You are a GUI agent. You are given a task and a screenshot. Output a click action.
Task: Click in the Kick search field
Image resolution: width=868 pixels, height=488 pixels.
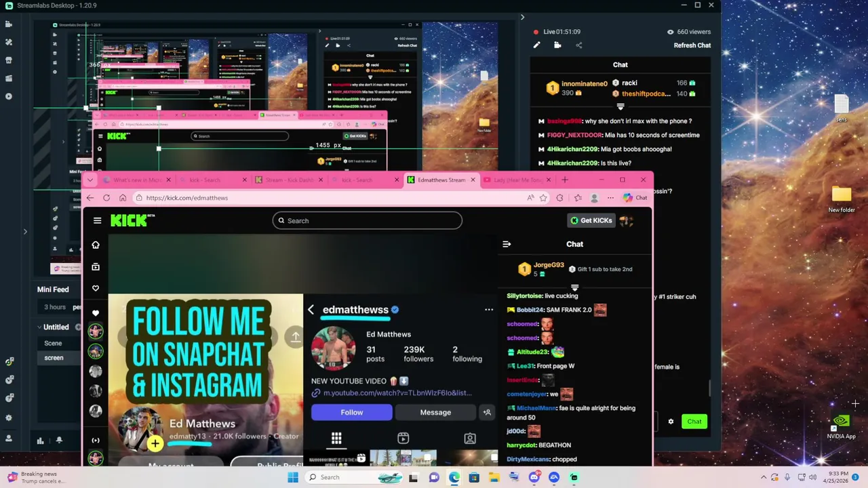click(367, 220)
